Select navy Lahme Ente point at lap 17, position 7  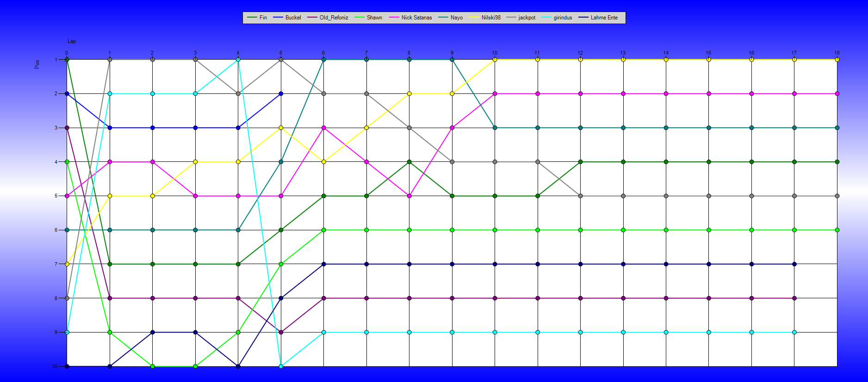pyautogui.click(x=794, y=264)
